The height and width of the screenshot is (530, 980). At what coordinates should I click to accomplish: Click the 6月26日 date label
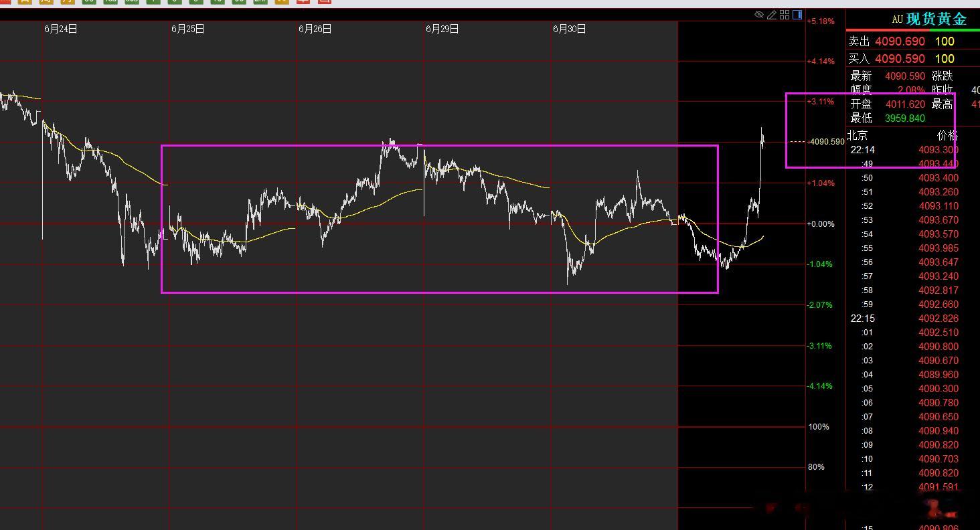click(315, 29)
